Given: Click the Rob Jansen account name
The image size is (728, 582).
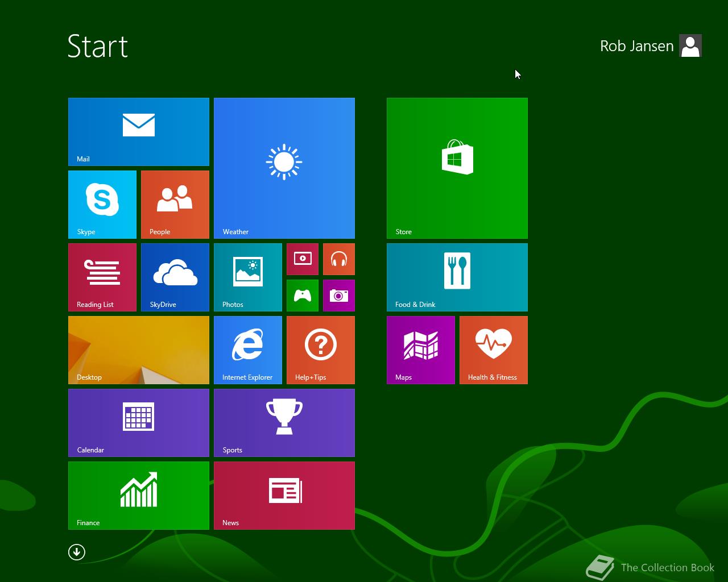Looking at the screenshot, I should 637,46.
